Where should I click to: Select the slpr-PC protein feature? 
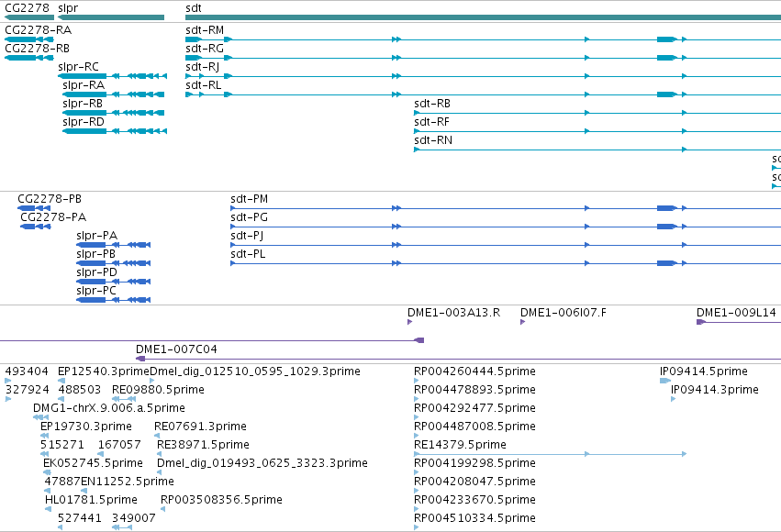[113, 300]
